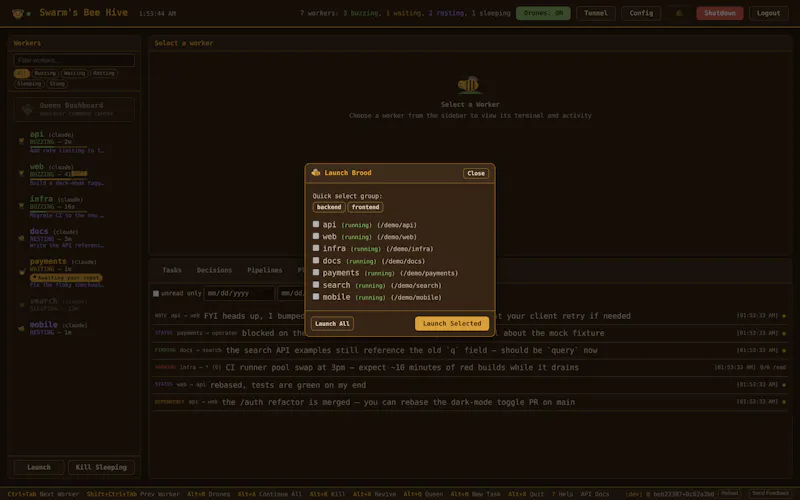Click the Awaiting your input badge
The height and width of the screenshot is (500, 800).
[66, 278]
